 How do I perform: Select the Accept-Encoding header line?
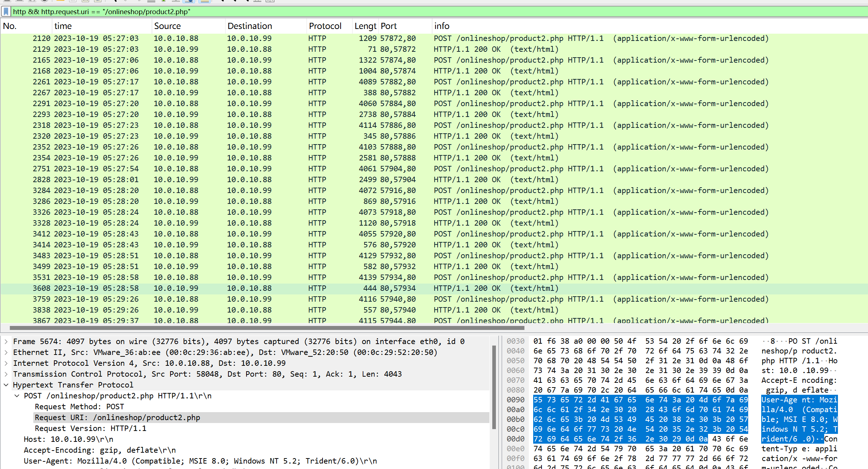[x=100, y=450]
